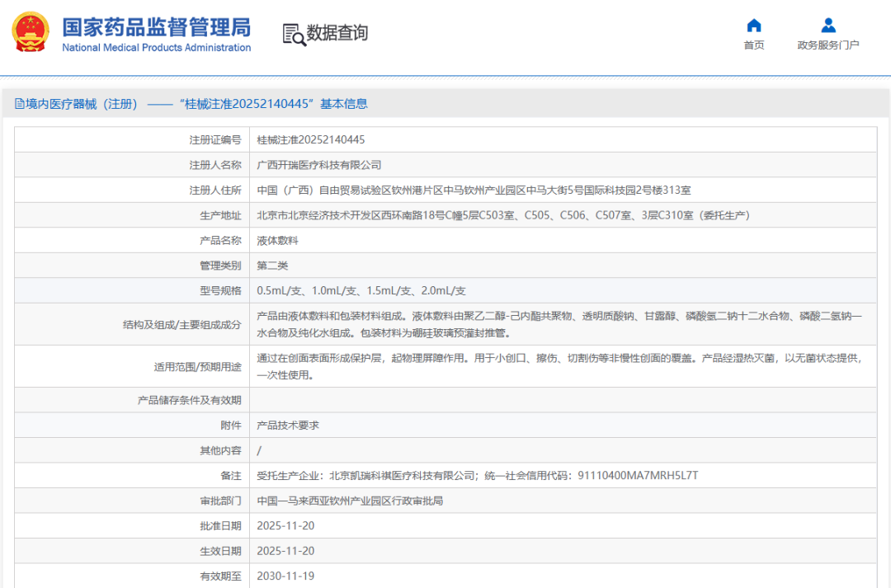Click the 审批部门 label
This screenshot has width=891, height=588.
click(x=220, y=501)
